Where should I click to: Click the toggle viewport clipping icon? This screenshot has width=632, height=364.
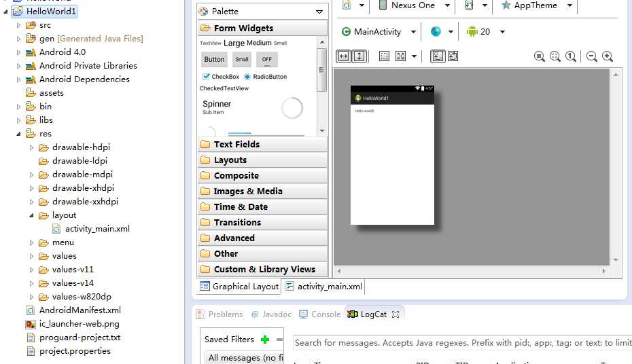438,56
